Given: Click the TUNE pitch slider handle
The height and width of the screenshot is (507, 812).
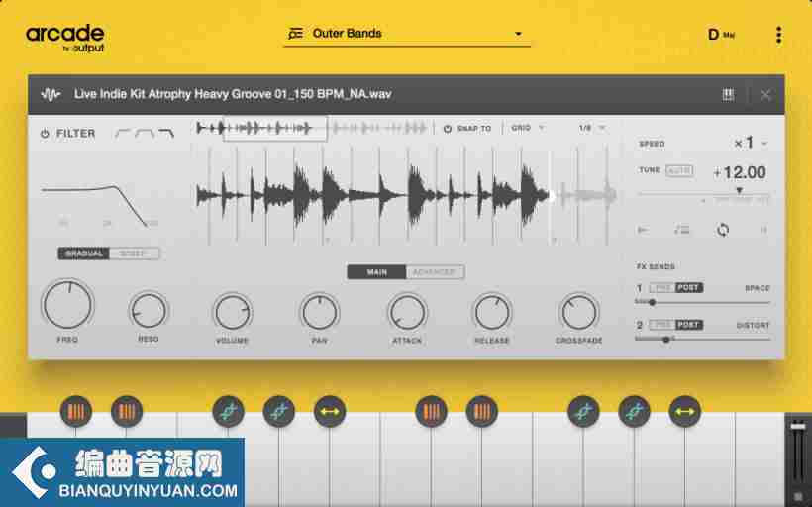Looking at the screenshot, I should [x=740, y=191].
